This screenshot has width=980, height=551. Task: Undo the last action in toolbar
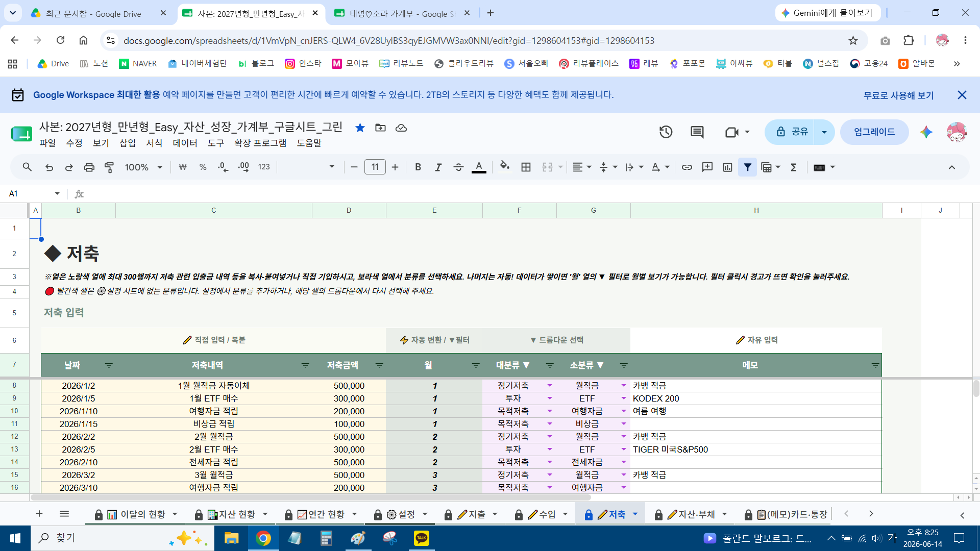pyautogui.click(x=49, y=167)
